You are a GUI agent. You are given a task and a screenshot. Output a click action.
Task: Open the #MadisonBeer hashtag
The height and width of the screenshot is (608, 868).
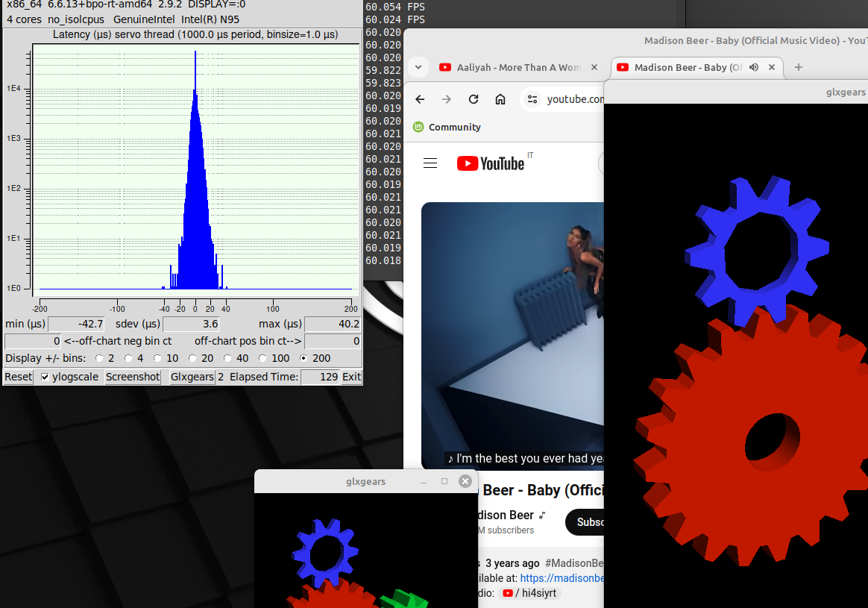[574, 563]
